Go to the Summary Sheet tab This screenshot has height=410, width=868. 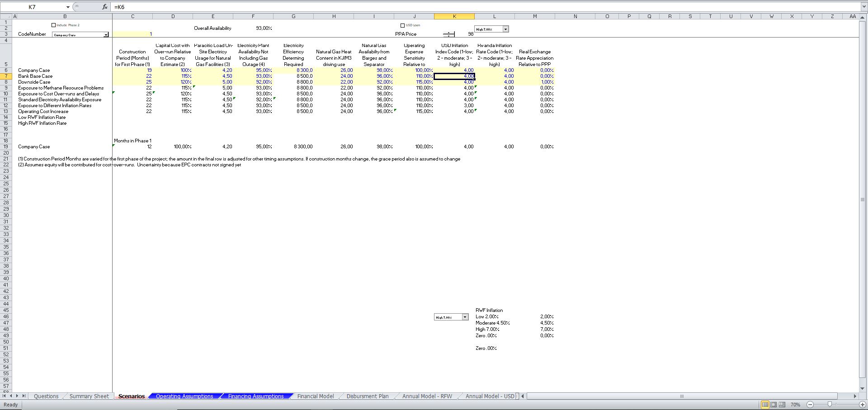tap(89, 396)
